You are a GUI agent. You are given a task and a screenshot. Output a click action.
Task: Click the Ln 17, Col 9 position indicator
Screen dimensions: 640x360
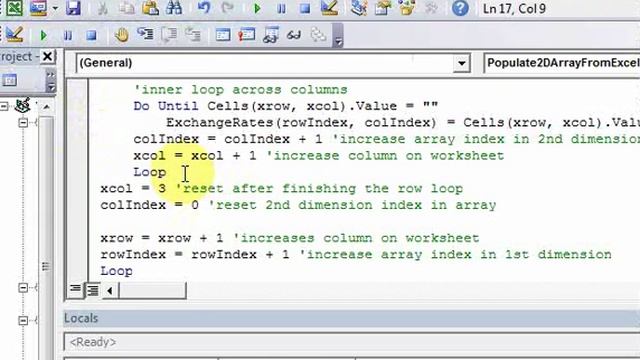pyautogui.click(x=514, y=9)
